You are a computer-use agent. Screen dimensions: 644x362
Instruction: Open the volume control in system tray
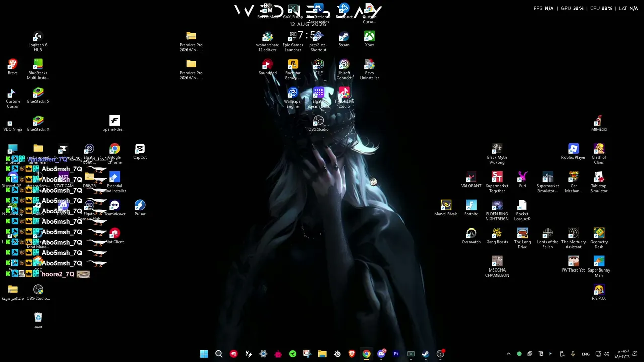[x=606, y=354]
